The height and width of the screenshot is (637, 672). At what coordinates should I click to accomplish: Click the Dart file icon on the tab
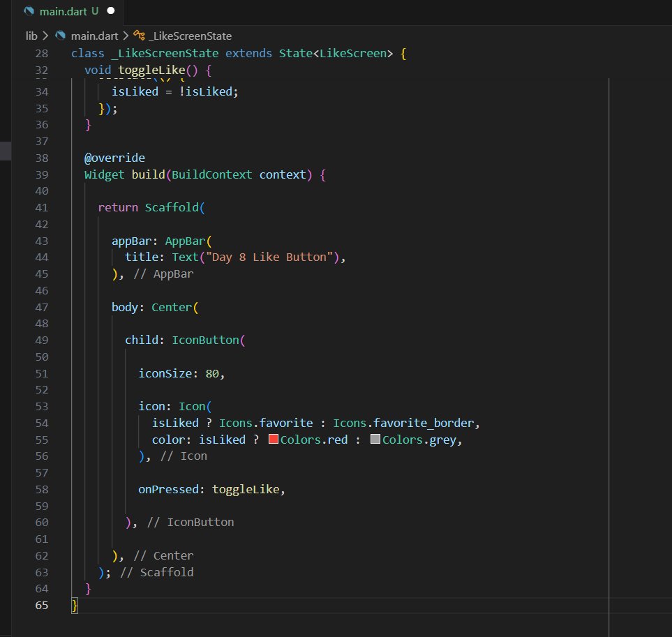[x=29, y=11]
